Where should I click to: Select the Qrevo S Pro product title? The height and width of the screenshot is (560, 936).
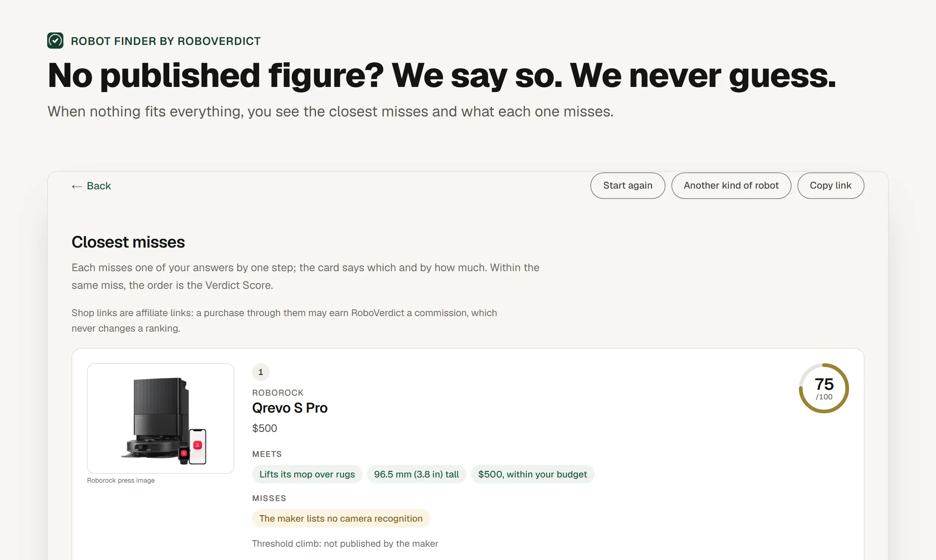pos(290,408)
